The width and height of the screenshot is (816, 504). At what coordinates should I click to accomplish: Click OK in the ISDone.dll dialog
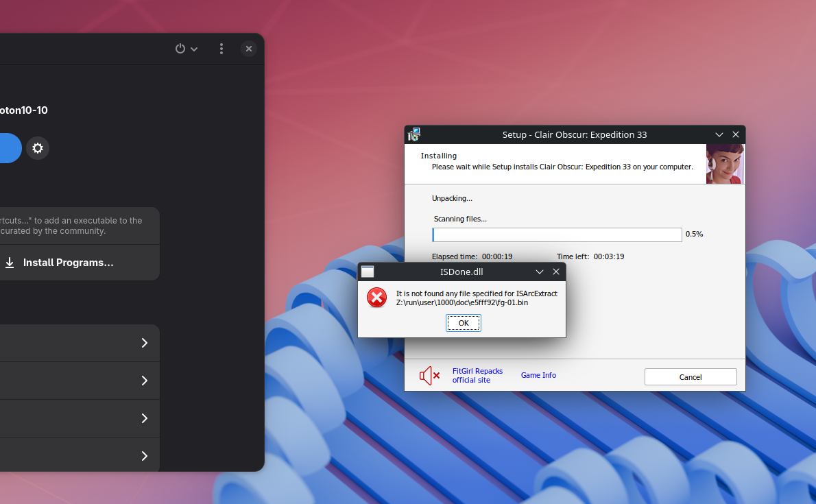pyautogui.click(x=463, y=323)
